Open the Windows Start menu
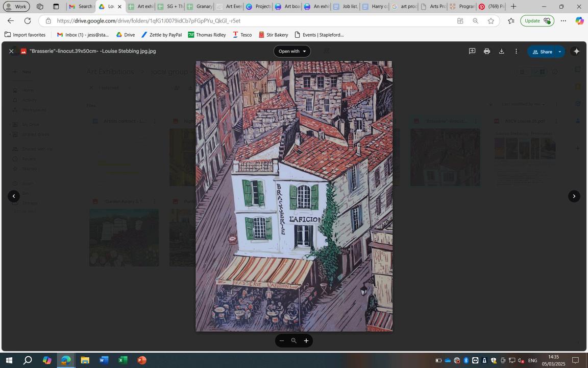The height and width of the screenshot is (368, 588). pos(9,360)
